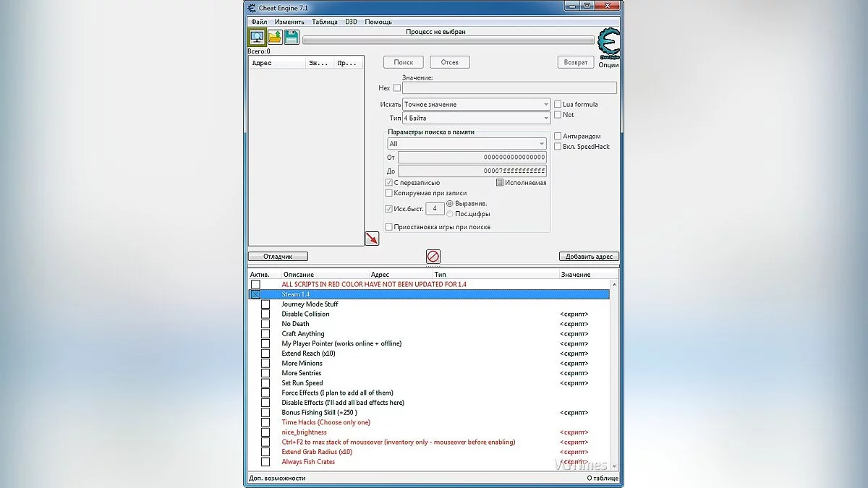Click the Значение input field
Screen dimensions: 868x488
[509, 88]
